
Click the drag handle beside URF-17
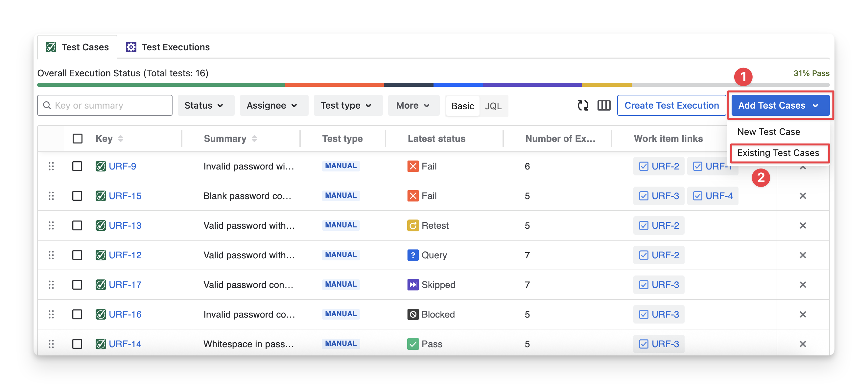coord(51,285)
